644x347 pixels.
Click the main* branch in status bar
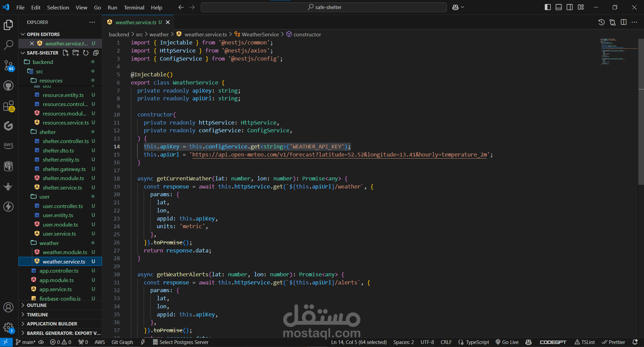(x=26, y=342)
